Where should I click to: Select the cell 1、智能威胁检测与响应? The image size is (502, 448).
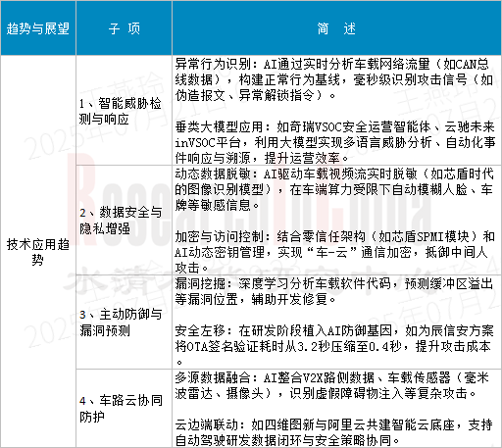tap(124, 111)
